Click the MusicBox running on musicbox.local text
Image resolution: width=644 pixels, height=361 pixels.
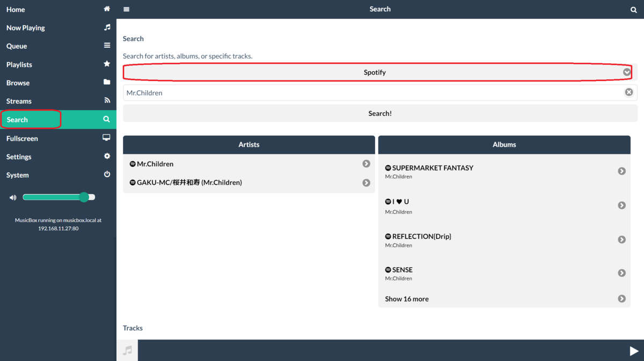point(58,224)
